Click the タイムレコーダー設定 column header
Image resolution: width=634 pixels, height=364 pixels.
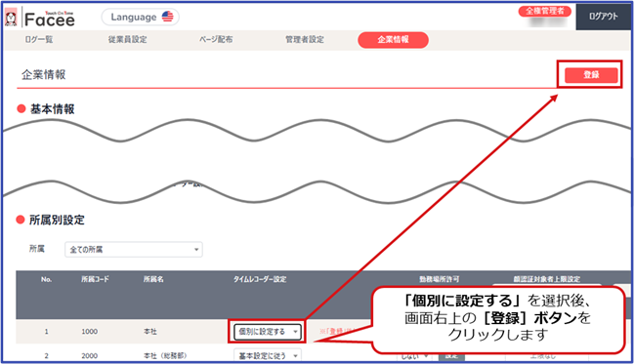point(260,279)
